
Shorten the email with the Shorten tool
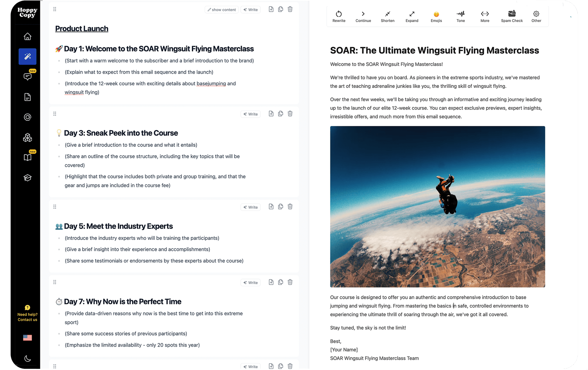(387, 16)
